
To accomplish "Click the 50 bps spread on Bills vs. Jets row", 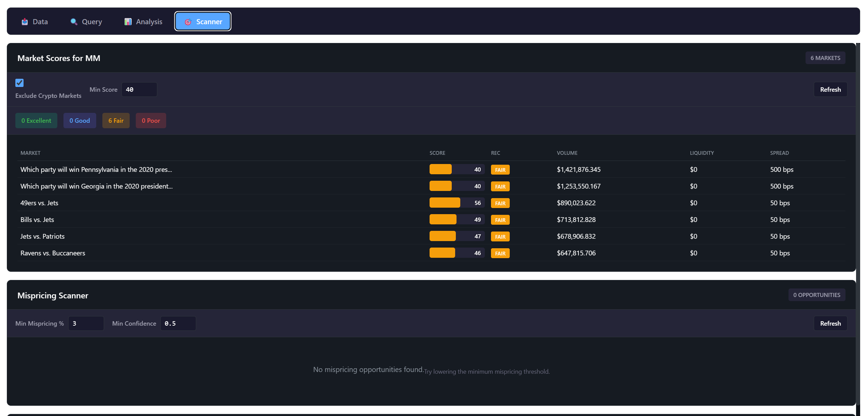I will [780, 220].
